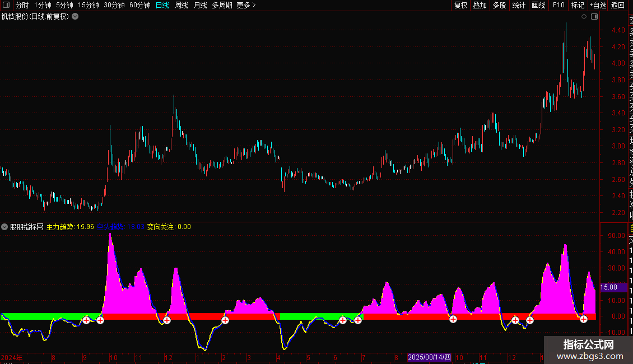
Task: Click the 返回 back button
Action: 618,5
